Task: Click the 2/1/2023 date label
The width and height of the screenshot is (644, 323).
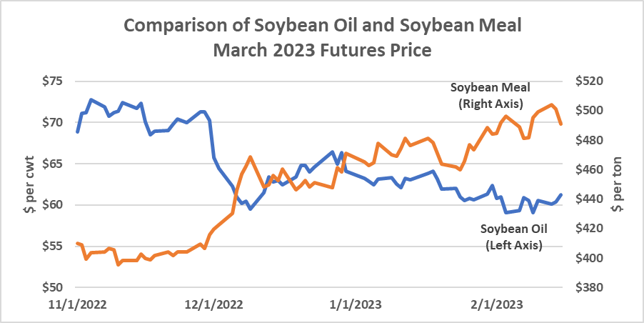Action: pyautogui.click(x=497, y=305)
